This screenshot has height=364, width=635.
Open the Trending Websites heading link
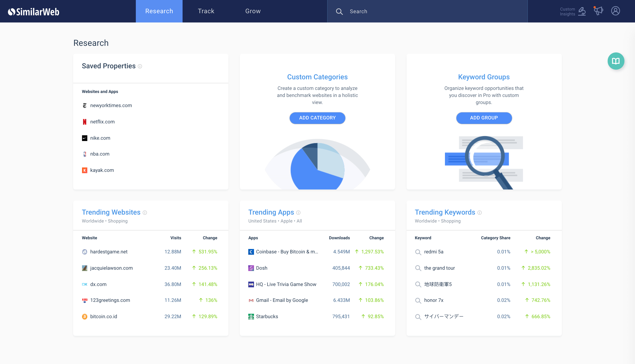pos(111,212)
